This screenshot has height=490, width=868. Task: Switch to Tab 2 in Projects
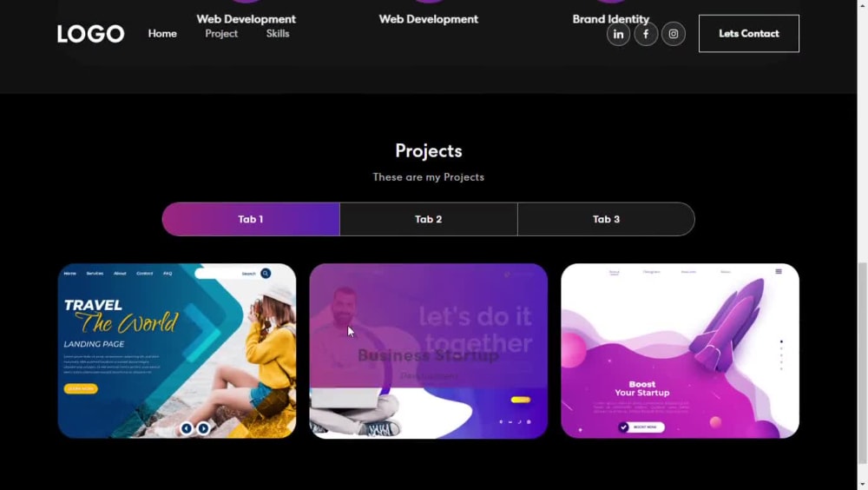click(x=429, y=219)
